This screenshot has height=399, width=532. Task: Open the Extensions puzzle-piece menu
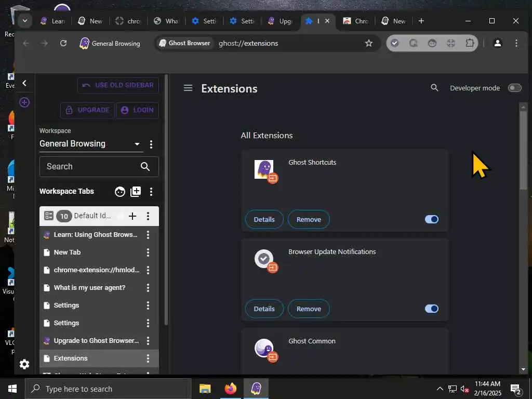(470, 43)
